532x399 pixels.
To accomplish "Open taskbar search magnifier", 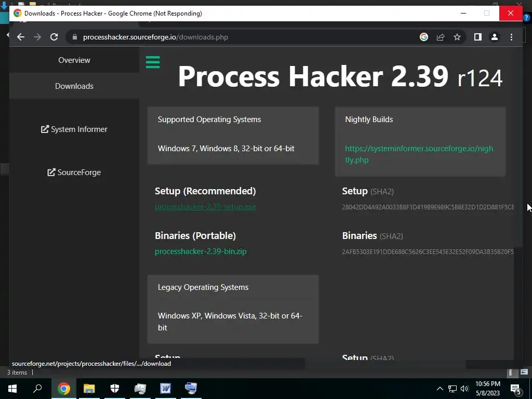I will [x=37, y=388].
